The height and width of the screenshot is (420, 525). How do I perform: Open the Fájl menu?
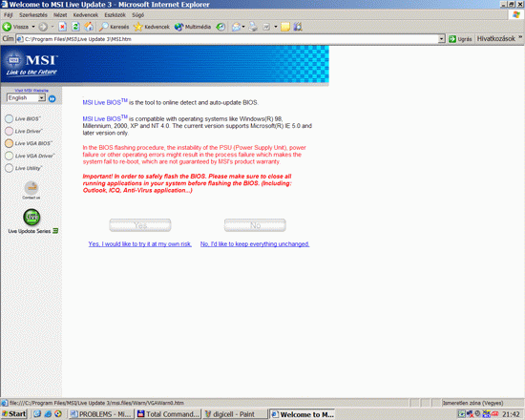[x=8, y=15]
